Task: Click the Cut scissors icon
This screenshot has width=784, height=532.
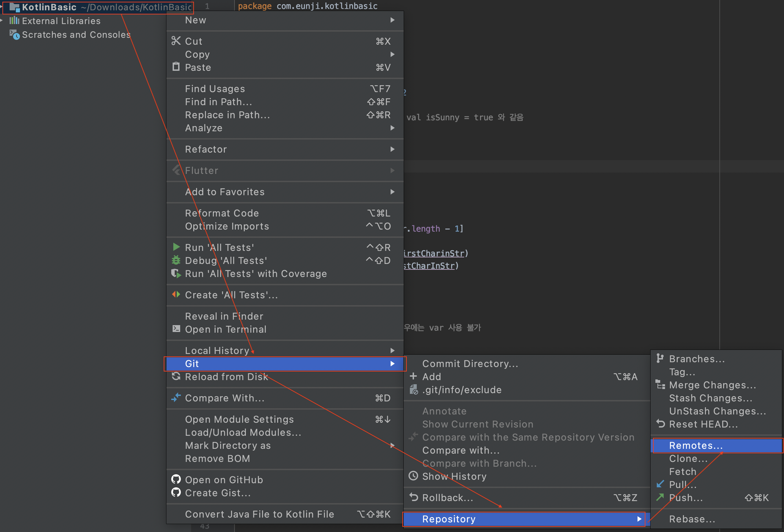Action: tap(176, 41)
